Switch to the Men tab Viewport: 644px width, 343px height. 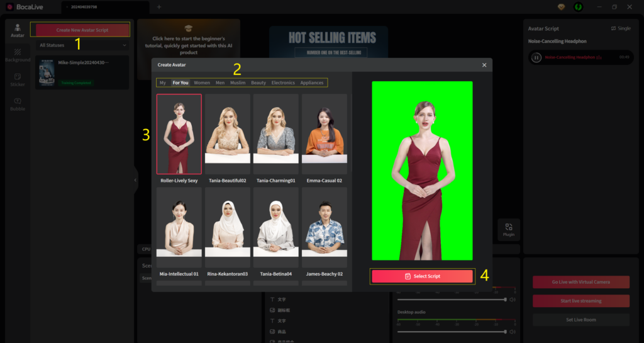pos(220,82)
